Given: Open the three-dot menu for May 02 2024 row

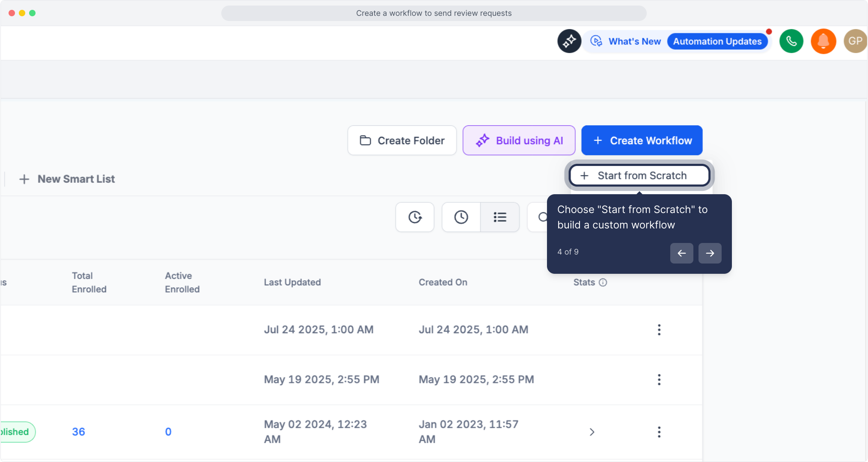Looking at the screenshot, I should click(x=659, y=432).
